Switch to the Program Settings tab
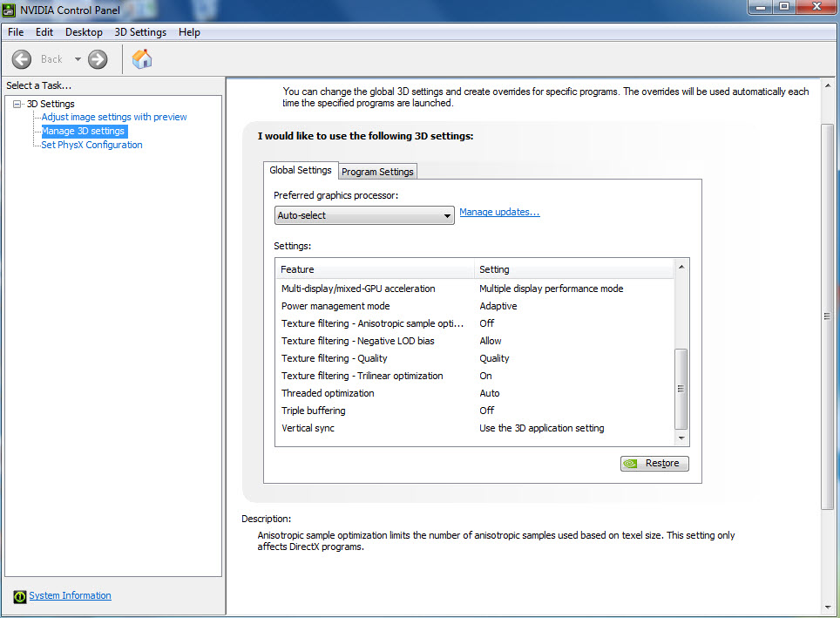The width and height of the screenshot is (840, 618). pyautogui.click(x=377, y=172)
